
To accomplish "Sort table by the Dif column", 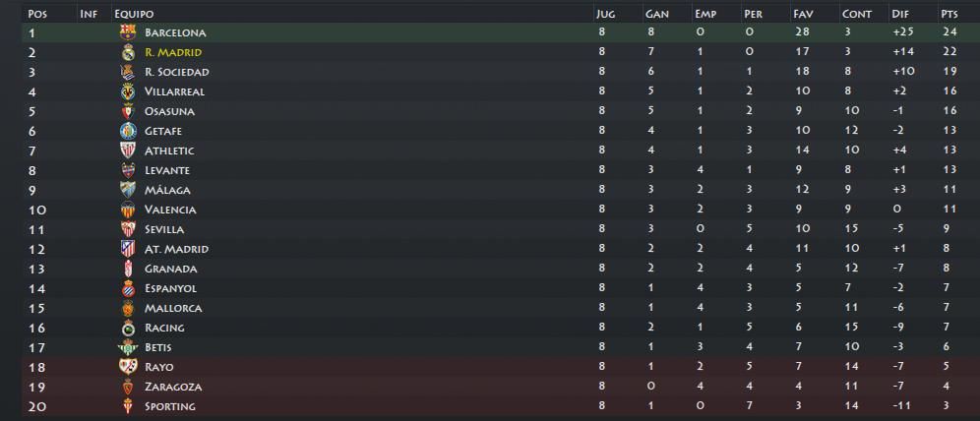I will point(898,14).
